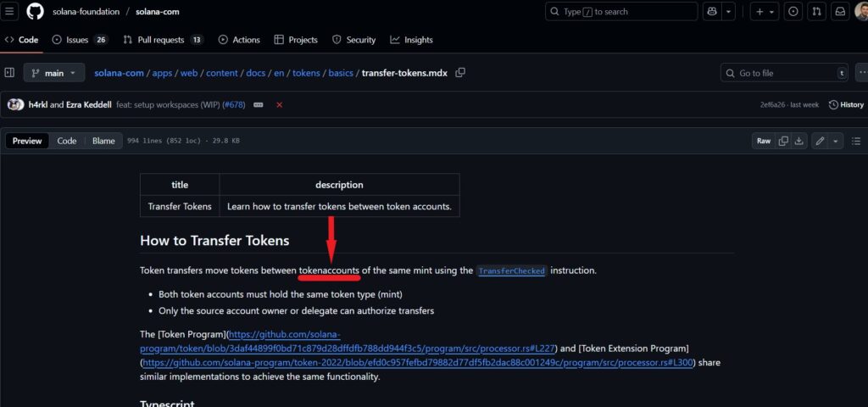
Task: Switch to Preview view
Action: click(x=27, y=141)
